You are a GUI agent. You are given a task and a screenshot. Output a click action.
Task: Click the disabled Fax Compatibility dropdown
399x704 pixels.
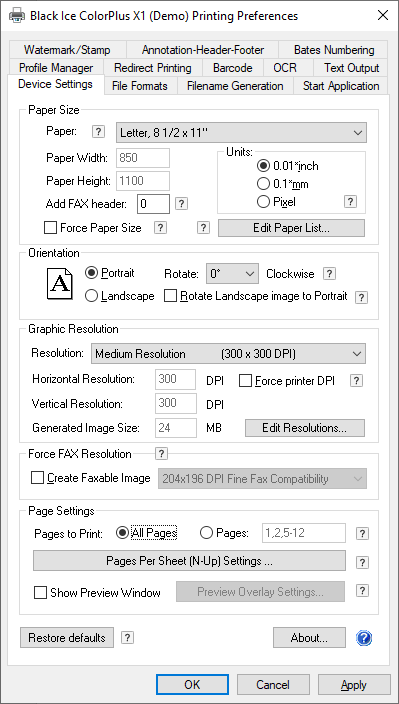(263, 479)
